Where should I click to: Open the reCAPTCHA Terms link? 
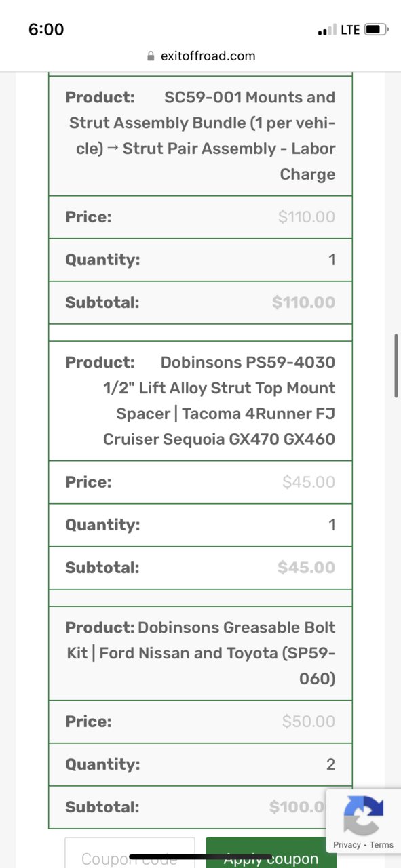tap(381, 845)
